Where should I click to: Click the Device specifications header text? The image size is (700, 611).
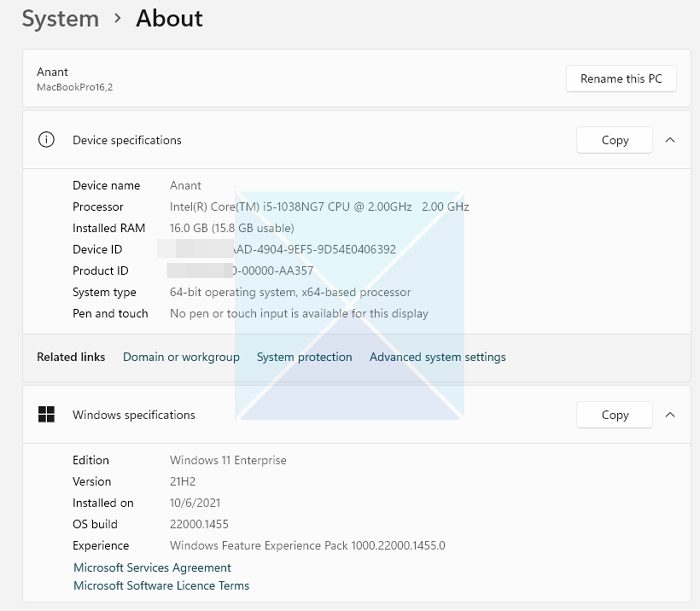pyautogui.click(x=127, y=140)
